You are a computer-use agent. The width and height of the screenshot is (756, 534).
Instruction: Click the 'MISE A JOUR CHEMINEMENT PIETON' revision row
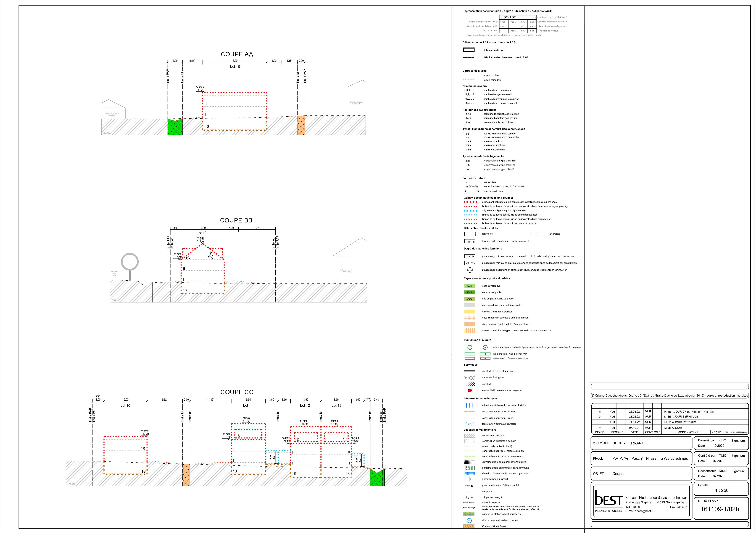[689, 412]
